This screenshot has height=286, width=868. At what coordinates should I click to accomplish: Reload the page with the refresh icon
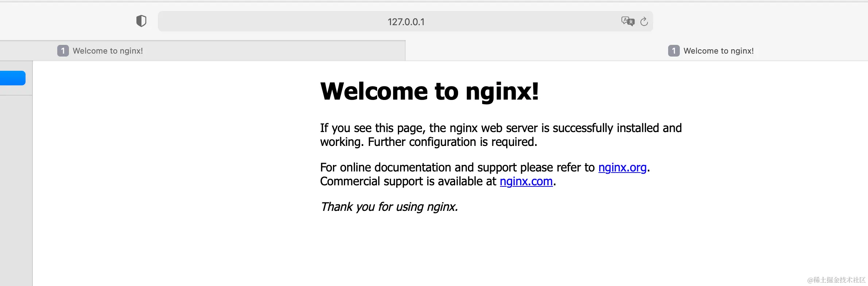click(x=644, y=22)
